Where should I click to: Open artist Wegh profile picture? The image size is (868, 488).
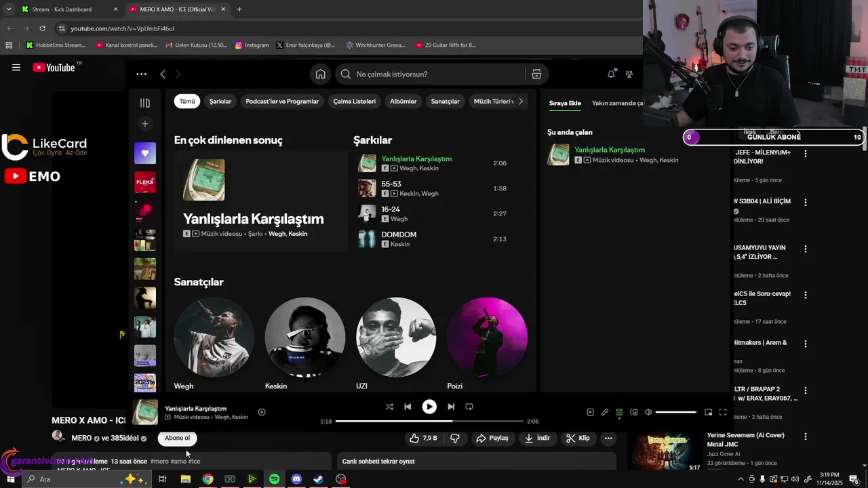coord(214,337)
